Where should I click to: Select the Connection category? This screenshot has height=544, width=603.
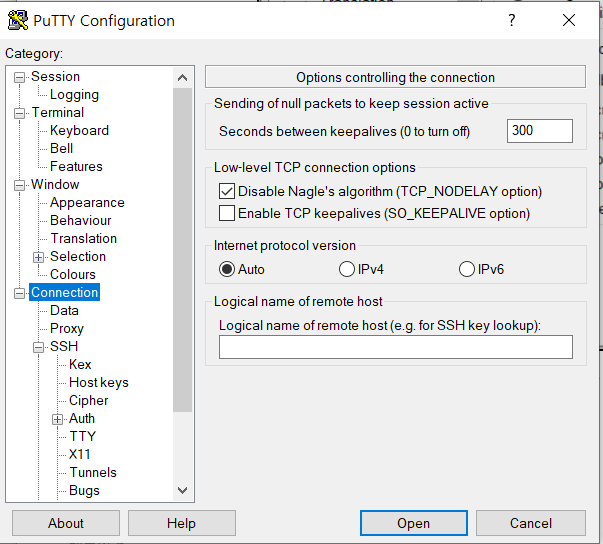65,293
